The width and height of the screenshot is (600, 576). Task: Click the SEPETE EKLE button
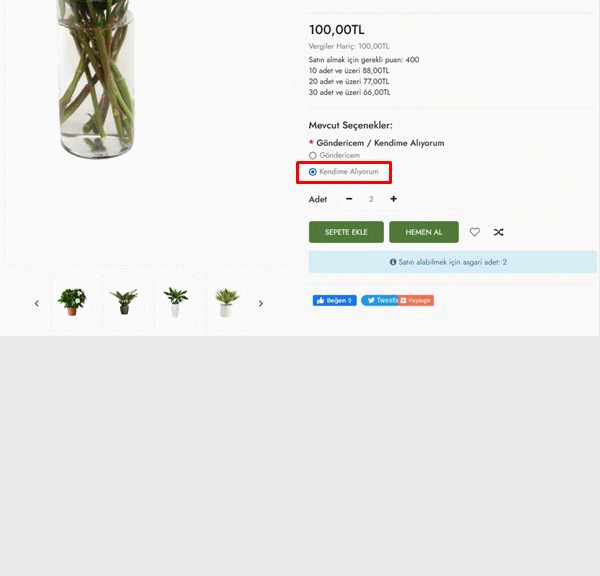346,232
